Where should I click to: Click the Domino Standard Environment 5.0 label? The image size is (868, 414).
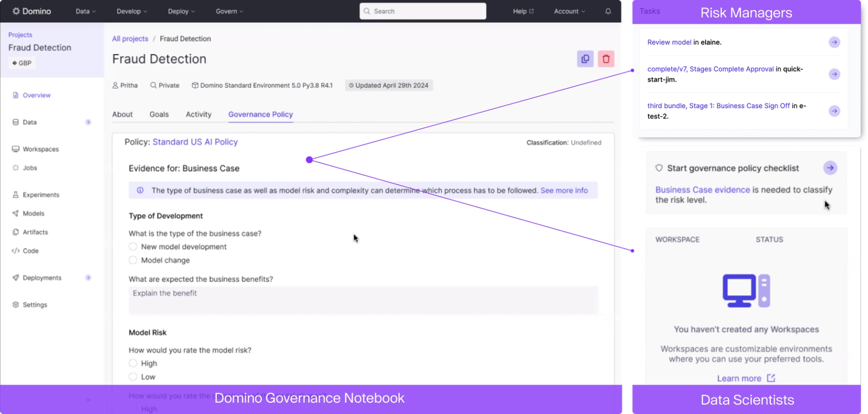pos(262,85)
